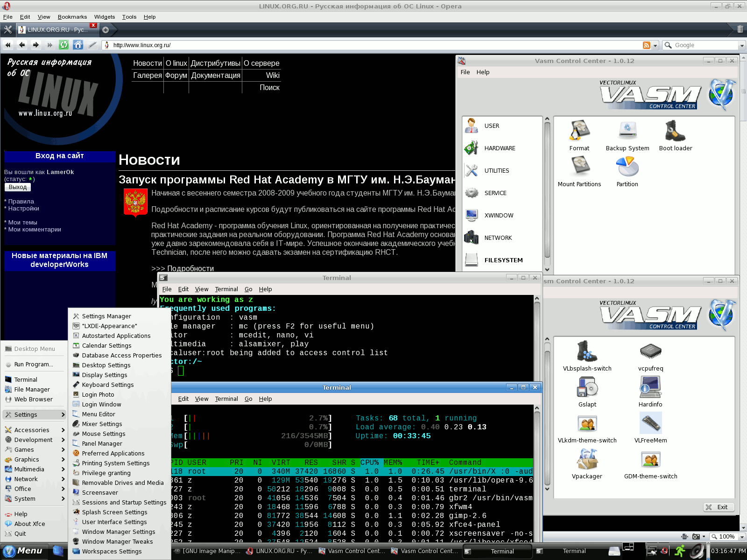Open Partition tool in Vasm

tap(627, 171)
